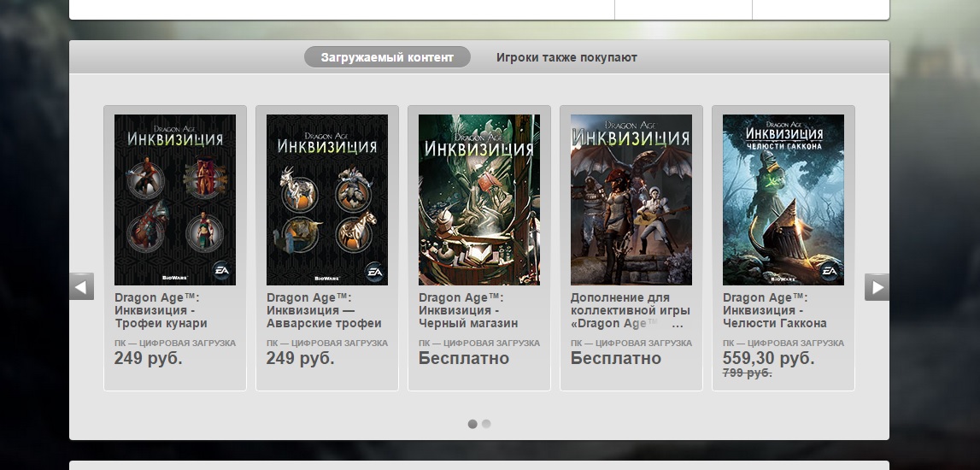Click the title link Авварские трофеи

pos(324,310)
